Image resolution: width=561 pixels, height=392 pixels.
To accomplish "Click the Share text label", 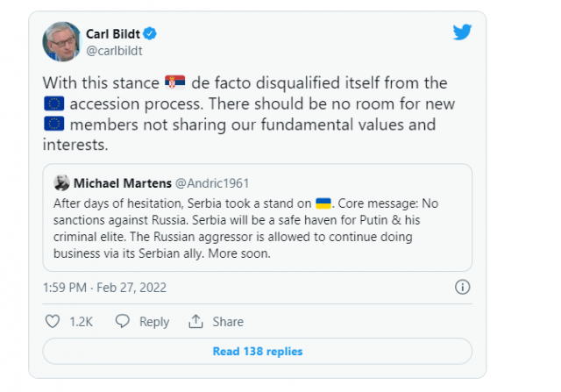I will 226,322.
